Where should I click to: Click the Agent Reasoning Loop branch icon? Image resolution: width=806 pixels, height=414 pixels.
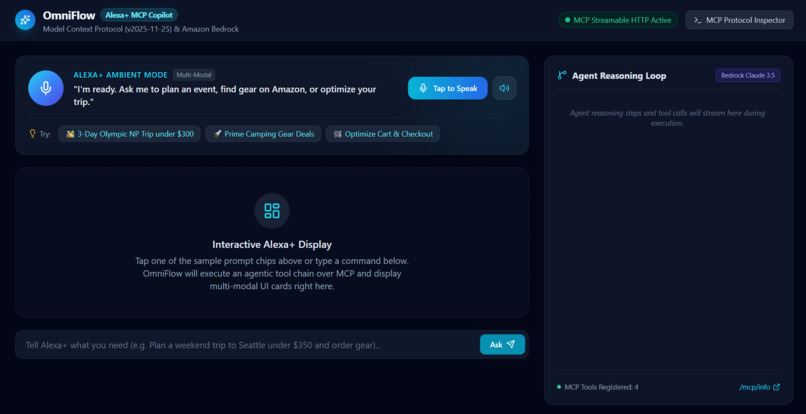[562, 76]
